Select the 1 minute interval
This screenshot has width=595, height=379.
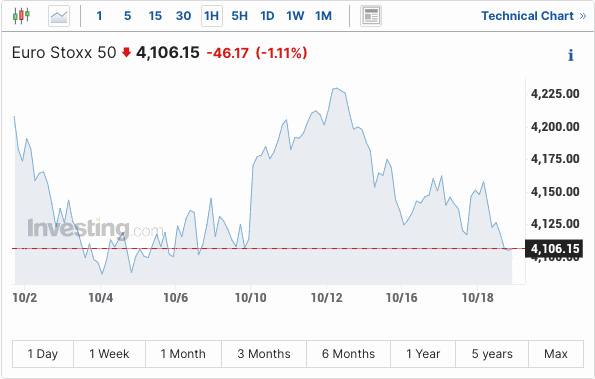click(99, 16)
